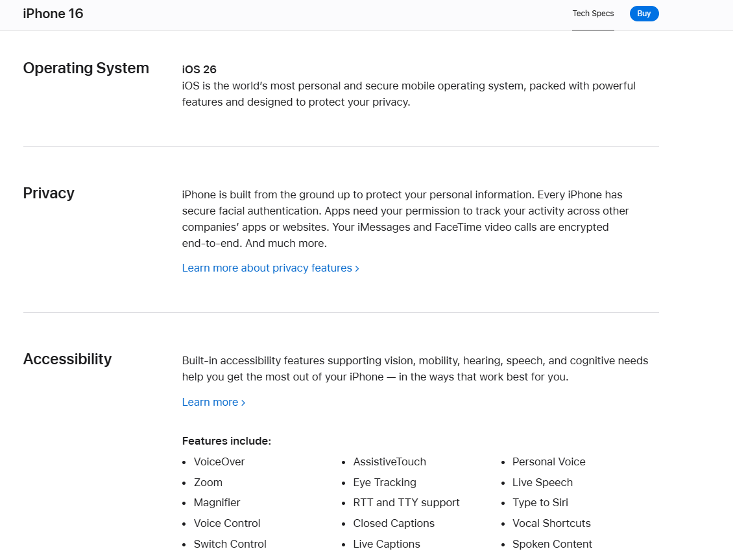This screenshot has width=733, height=560.
Task: Open Learn more about privacy features link
Action: 267,268
